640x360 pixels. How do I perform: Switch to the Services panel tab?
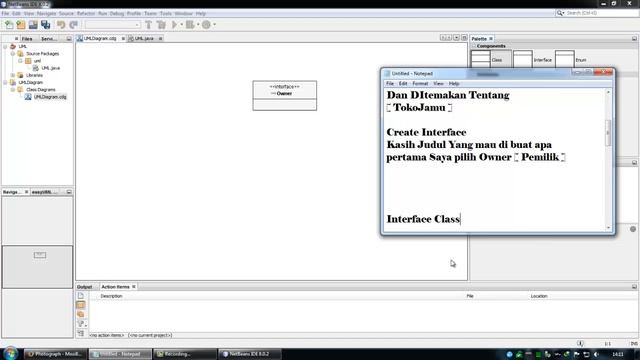pyautogui.click(x=48, y=39)
